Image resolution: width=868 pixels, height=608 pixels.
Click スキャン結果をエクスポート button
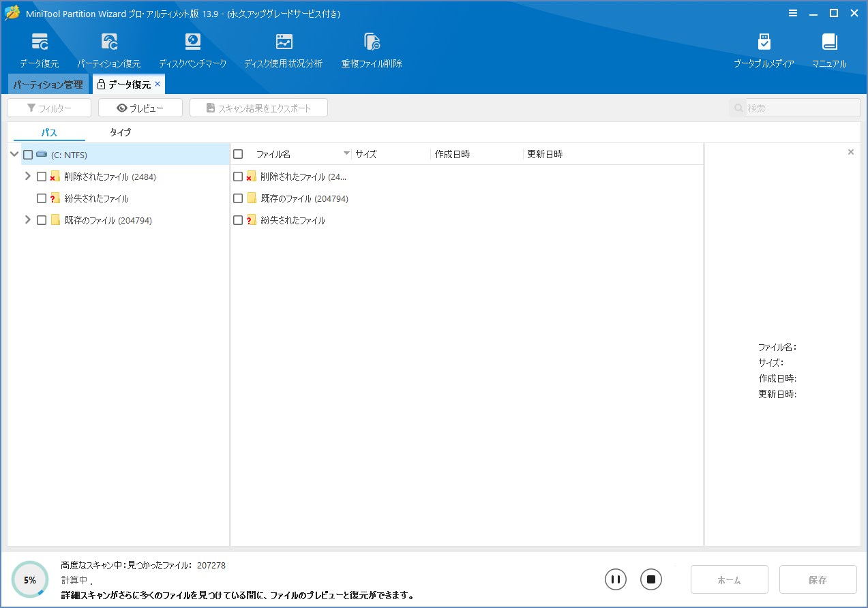pyautogui.click(x=258, y=108)
